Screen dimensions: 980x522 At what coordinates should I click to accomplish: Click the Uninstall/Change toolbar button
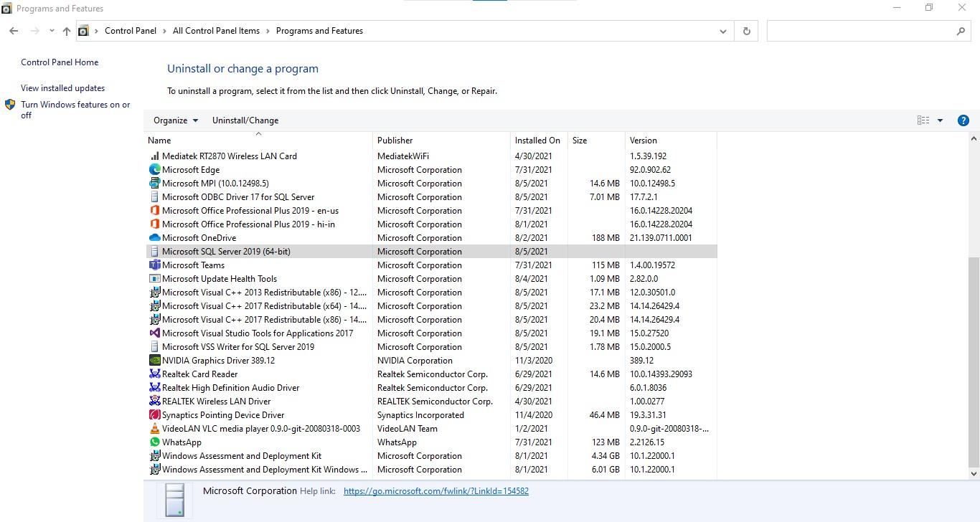click(245, 120)
